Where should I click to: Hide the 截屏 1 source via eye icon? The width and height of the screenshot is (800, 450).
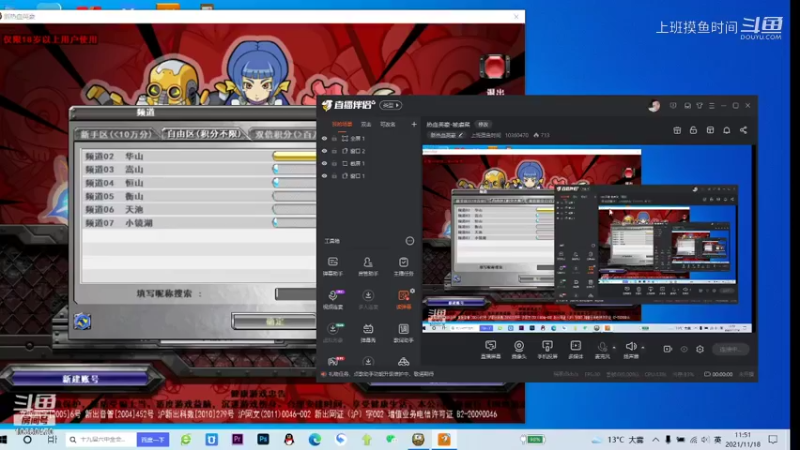pyautogui.click(x=324, y=163)
